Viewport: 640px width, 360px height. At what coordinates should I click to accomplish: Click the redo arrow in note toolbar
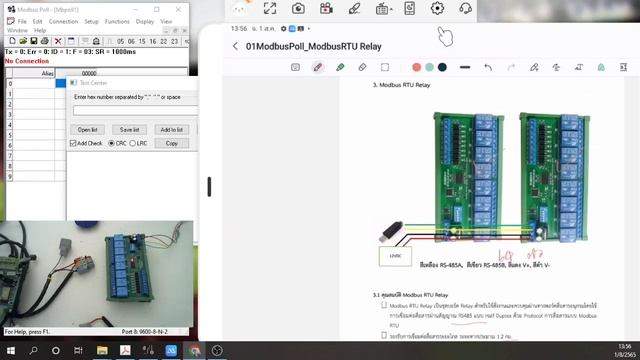511,67
